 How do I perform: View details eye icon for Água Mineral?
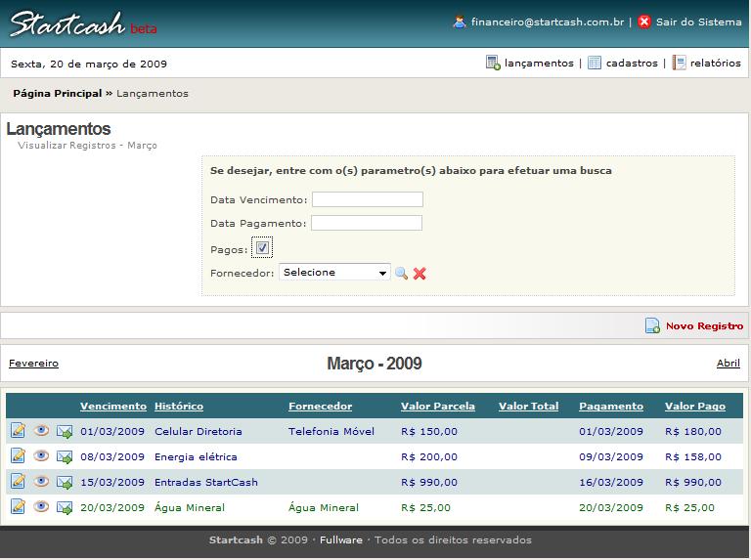click(x=41, y=506)
